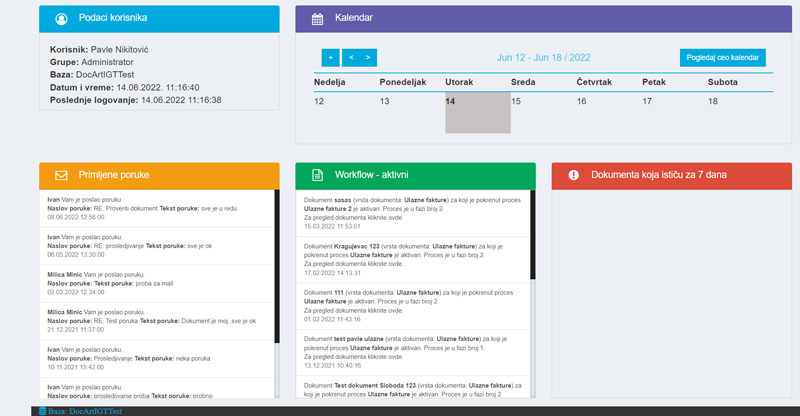Click Datum i vreme line
This screenshot has width=800, height=416.
(124, 88)
